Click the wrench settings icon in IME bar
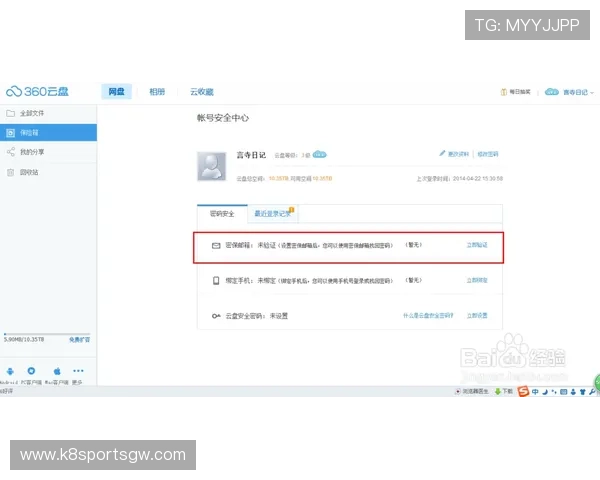The height and width of the screenshot is (480, 600). [592, 392]
